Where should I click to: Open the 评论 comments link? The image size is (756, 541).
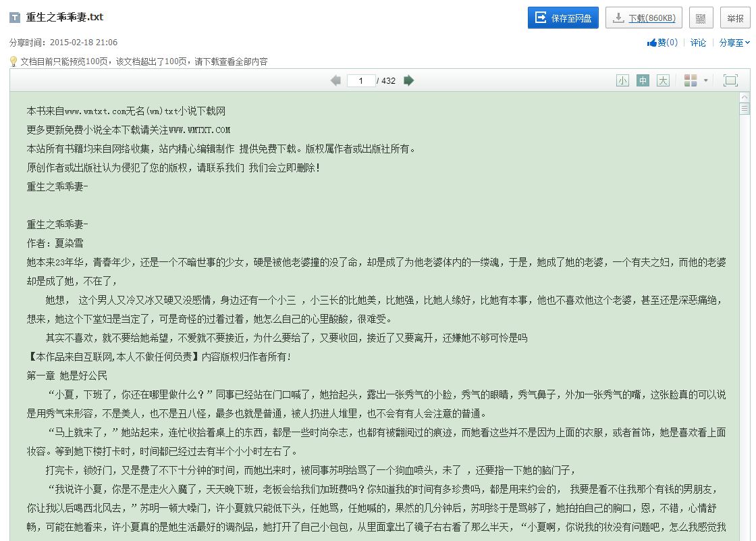click(698, 43)
